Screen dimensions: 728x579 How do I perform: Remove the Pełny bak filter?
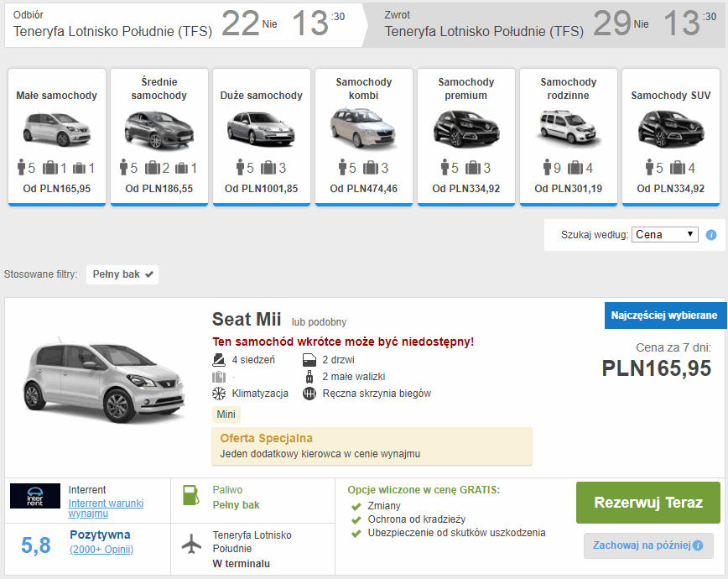pos(149,274)
